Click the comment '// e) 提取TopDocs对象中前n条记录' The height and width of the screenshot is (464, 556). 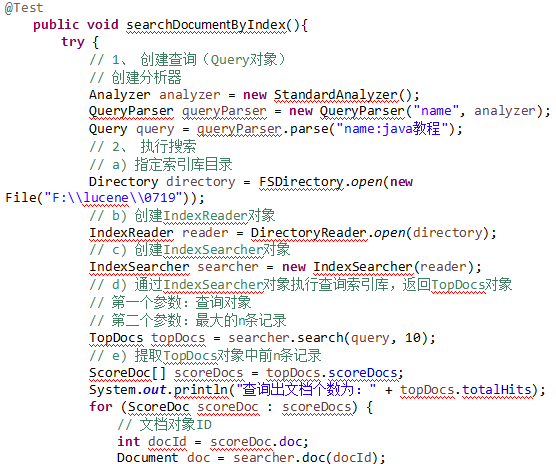[x=205, y=355]
